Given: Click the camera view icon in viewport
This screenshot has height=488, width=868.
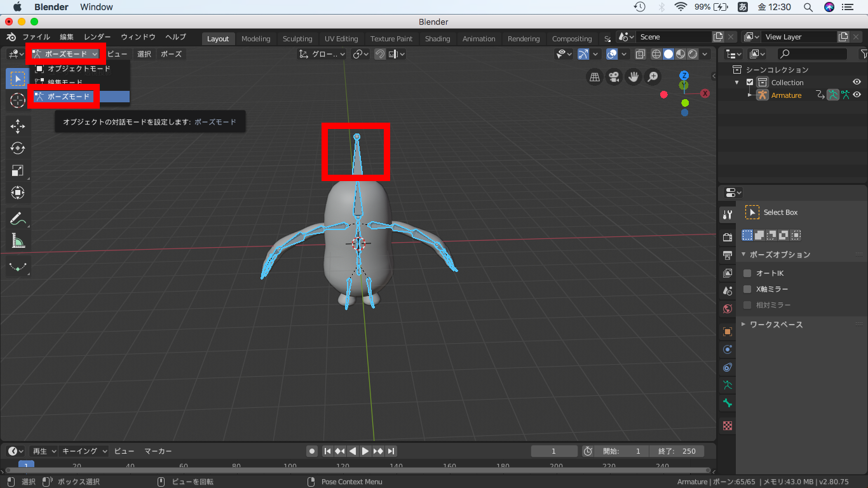Looking at the screenshot, I should [x=614, y=77].
